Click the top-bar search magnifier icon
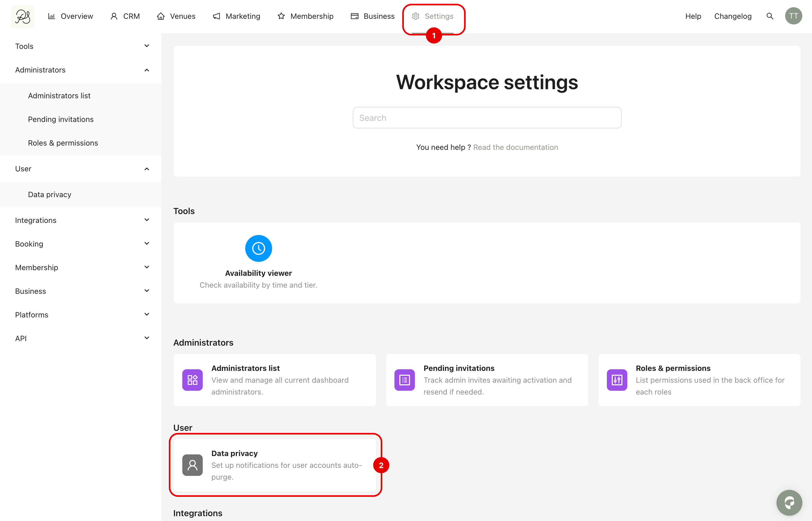This screenshot has width=812, height=521. 770,16
